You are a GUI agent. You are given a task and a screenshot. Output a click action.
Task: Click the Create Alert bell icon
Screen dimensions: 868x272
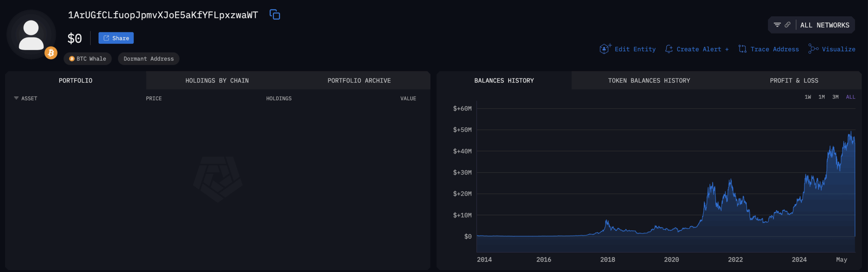click(x=669, y=49)
